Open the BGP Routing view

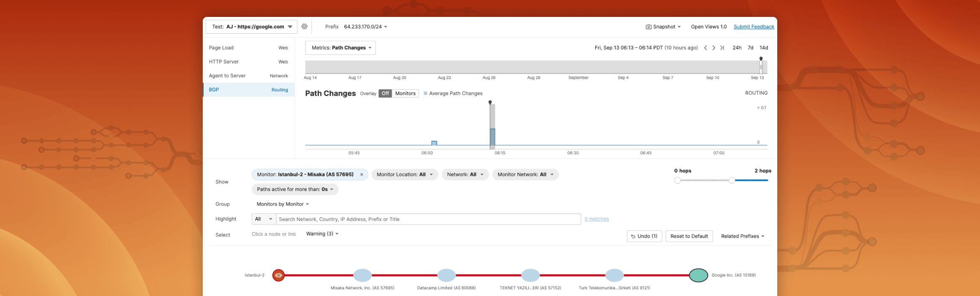[x=248, y=90]
